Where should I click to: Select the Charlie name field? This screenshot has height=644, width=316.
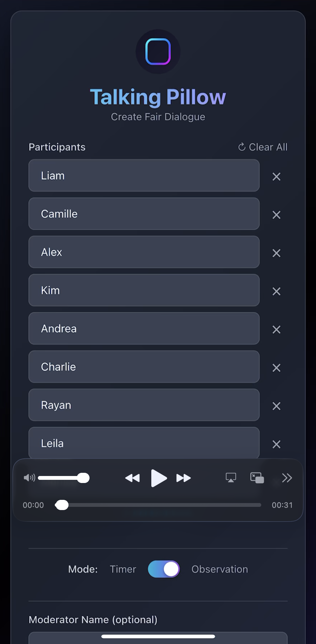(x=144, y=367)
